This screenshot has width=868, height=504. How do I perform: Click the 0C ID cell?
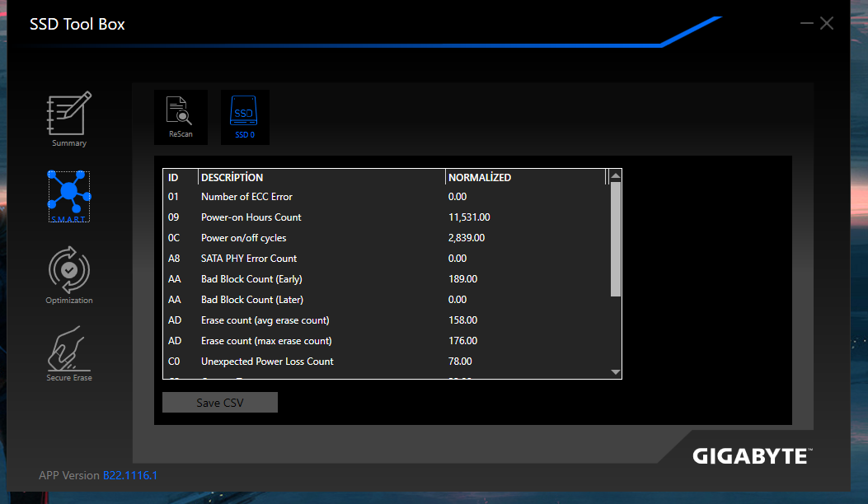(x=174, y=238)
